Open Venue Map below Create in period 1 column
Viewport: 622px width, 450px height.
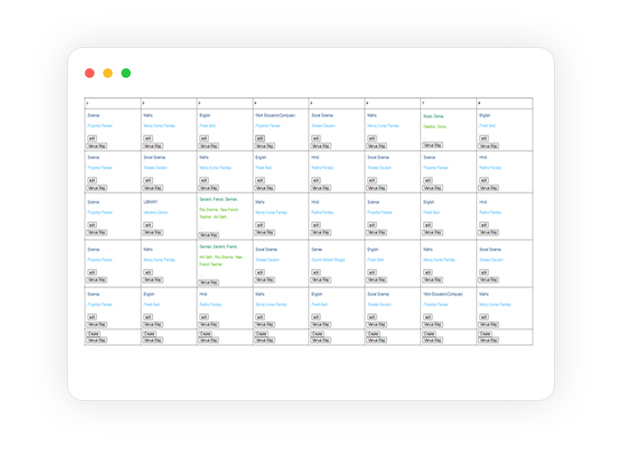pyautogui.click(x=97, y=340)
